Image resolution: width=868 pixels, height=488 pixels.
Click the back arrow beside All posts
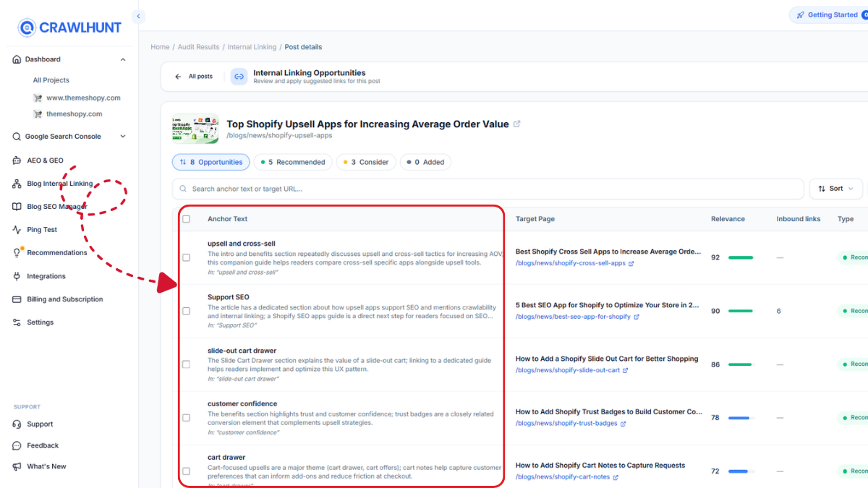(x=178, y=76)
